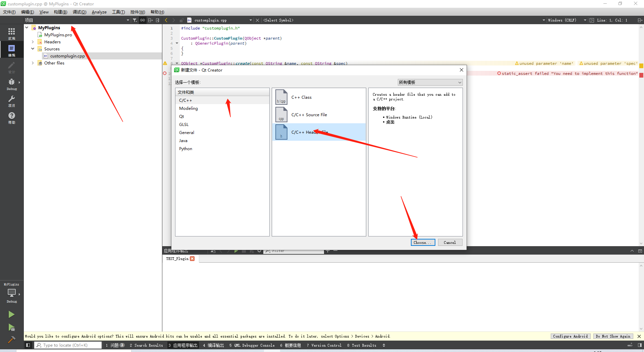Select the C++ Class template
The height and width of the screenshot is (352, 644).
(x=319, y=97)
